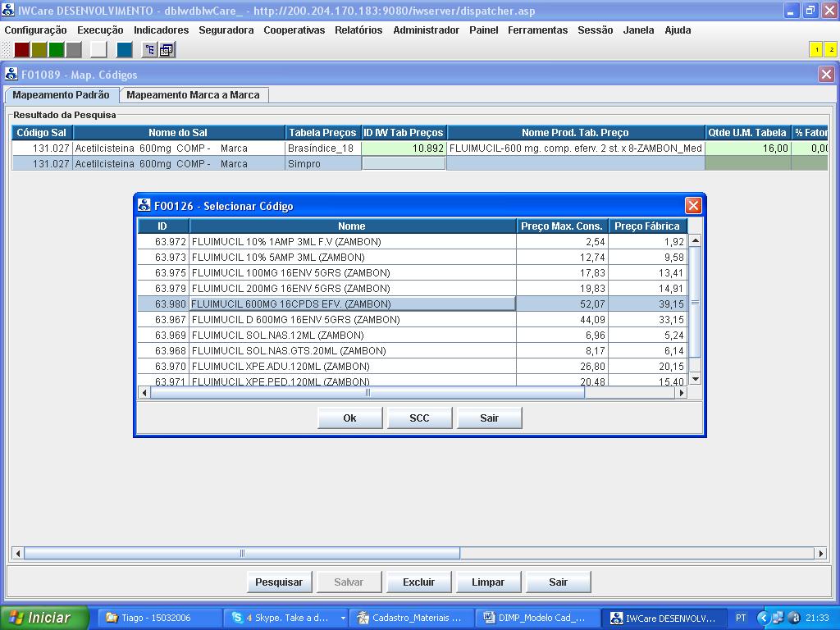Click the dialog horizontal scroll right arrow
This screenshot has width=840, height=630.
coord(681,393)
